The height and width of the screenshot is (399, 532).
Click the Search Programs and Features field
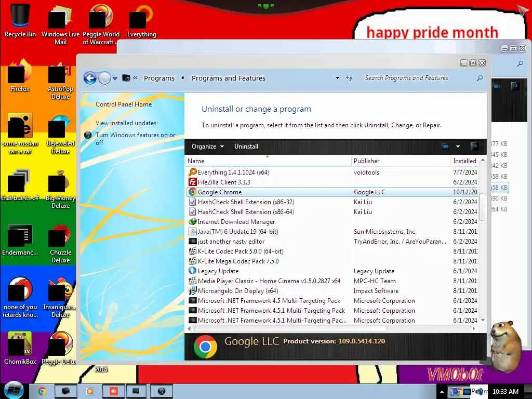click(x=419, y=78)
